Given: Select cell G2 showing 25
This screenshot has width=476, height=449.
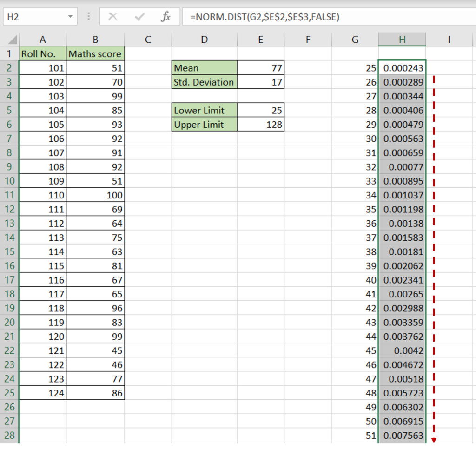Looking at the screenshot, I should pyautogui.click(x=355, y=68).
